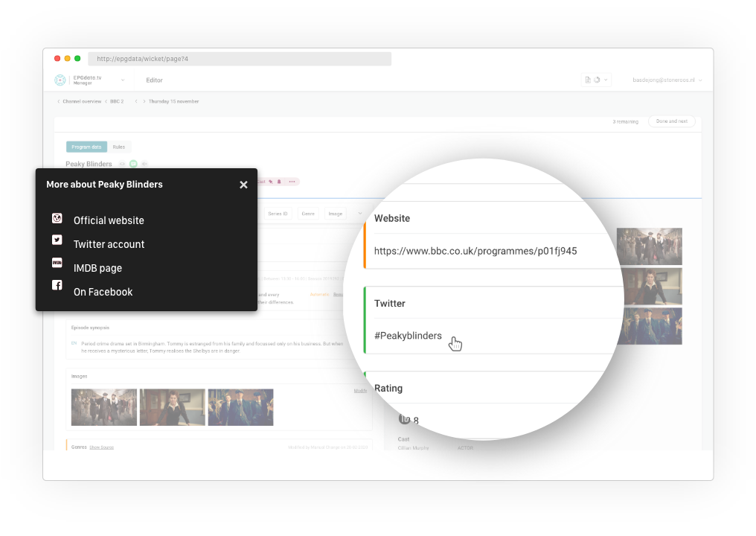The width and height of the screenshot is (756, 536).
Task: Click the Rating value 8
Action: 416,420
